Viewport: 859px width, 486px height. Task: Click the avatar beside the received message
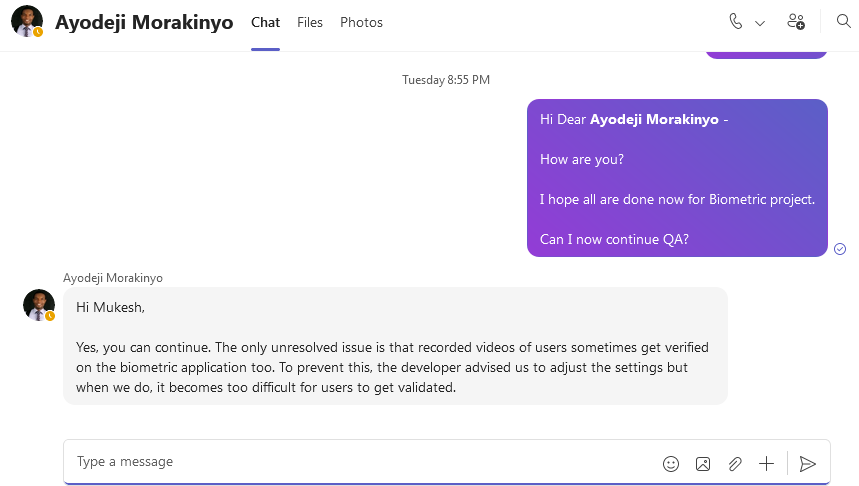pyautogui.click(x=39, y=305)
